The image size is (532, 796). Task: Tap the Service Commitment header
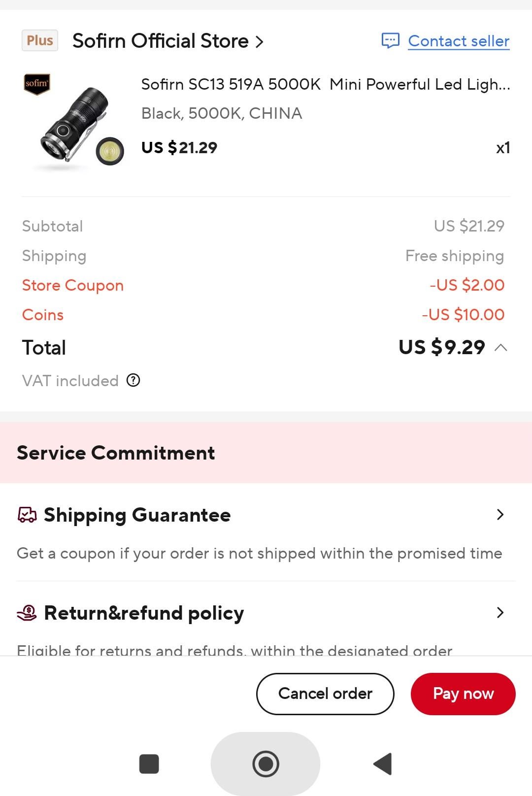[x=116, y=453]
